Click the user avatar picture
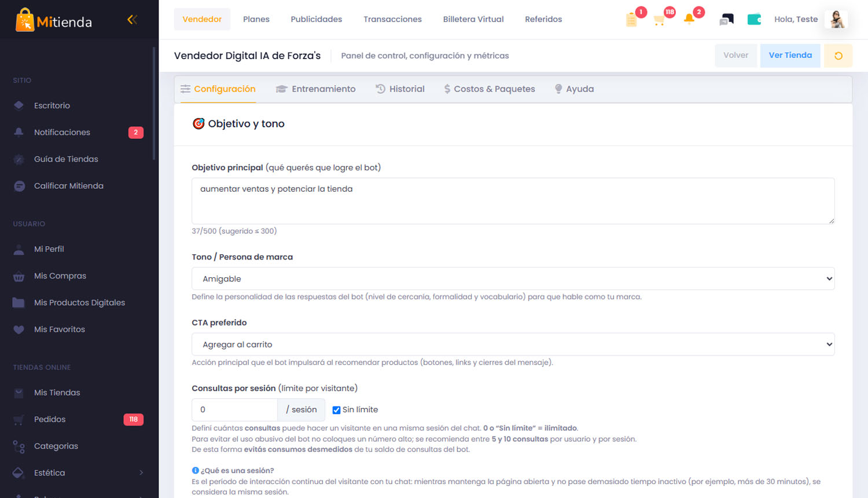Image resolution: width=868 pixels, height=498 pixels. point(836,20)
